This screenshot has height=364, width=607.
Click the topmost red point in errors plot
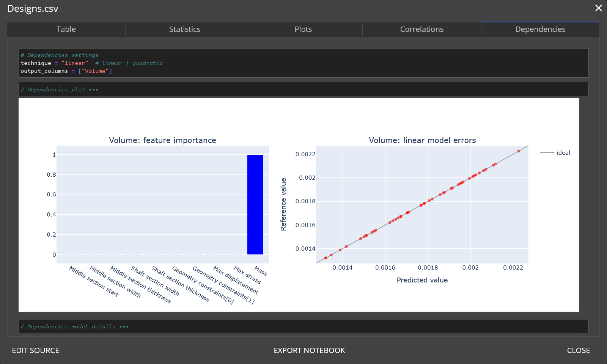pos(519,151)
